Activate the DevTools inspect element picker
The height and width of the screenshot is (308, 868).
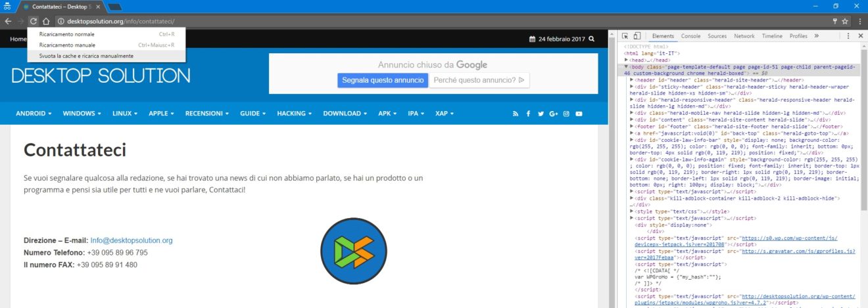[625, 36]
